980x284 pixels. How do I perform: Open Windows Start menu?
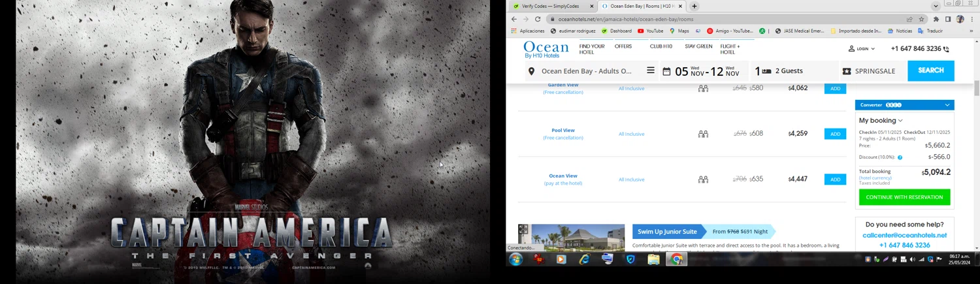tap(515, 259)
